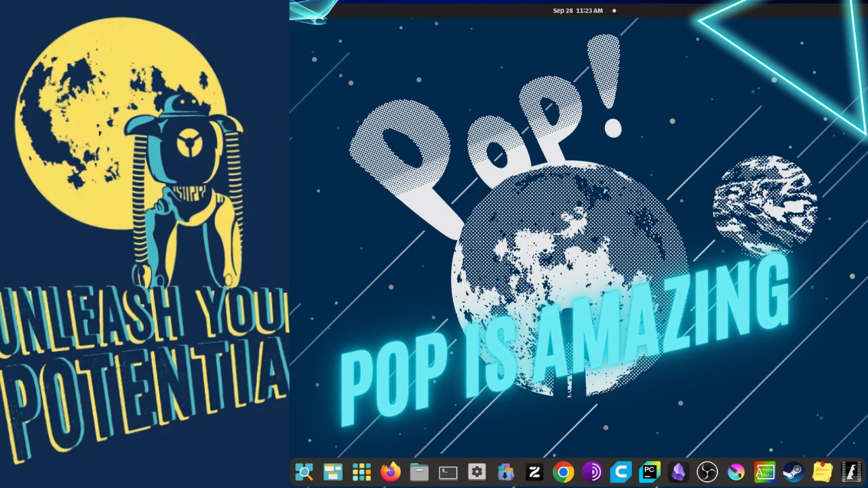Open the film strip video editor icon
The image size is (868, 488).
(851, 472)
